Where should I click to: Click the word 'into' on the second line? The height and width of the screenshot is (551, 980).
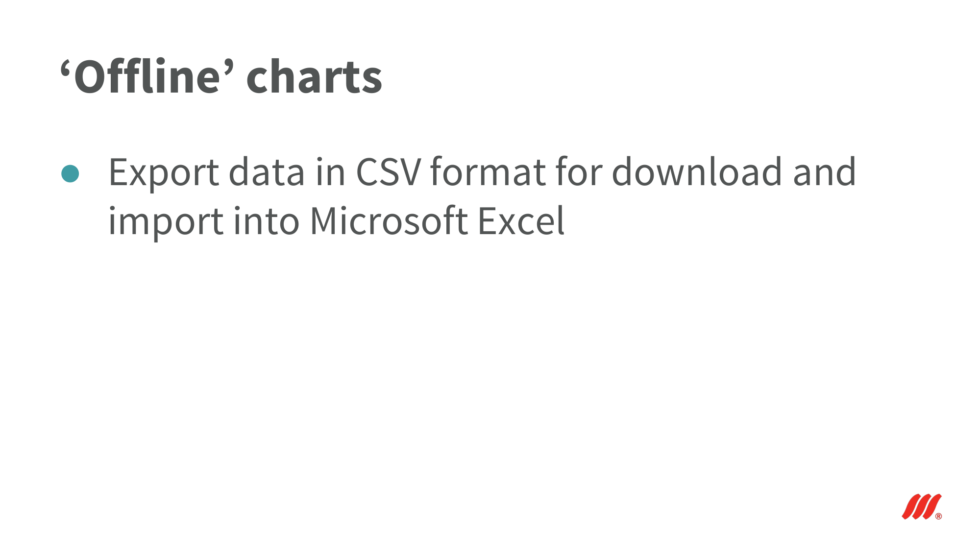tap(266, 220)
